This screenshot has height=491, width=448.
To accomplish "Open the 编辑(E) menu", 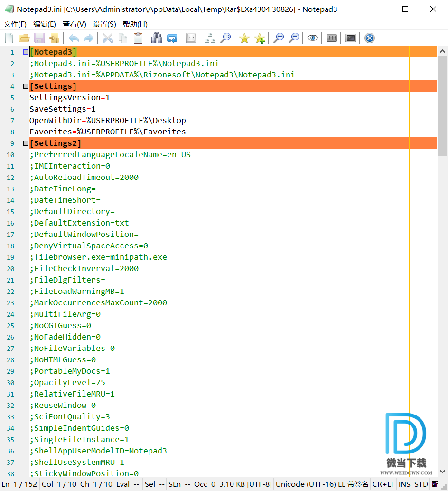I will [45, 24].
